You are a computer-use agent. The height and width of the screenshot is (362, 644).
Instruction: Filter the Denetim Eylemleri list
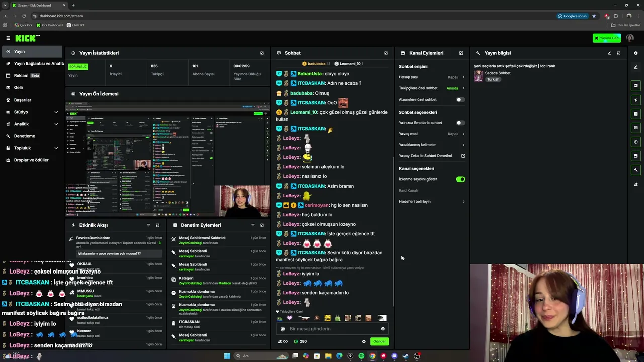[253, 225]
